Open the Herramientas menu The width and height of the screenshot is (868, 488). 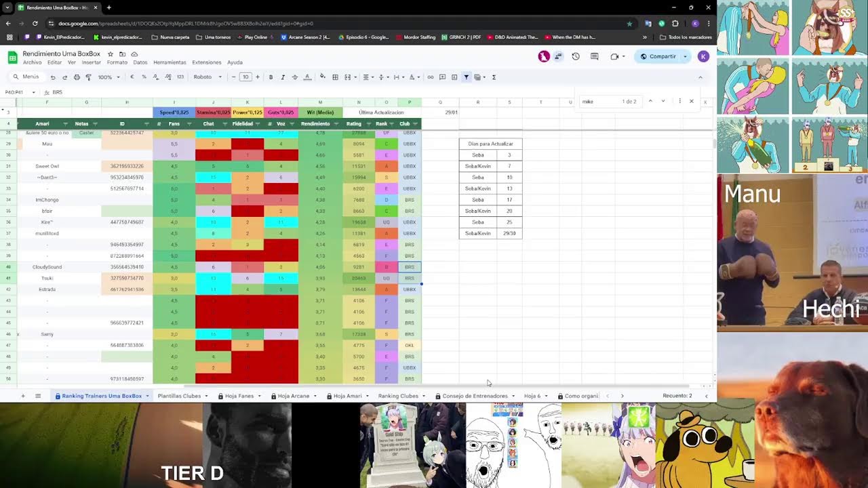click(170, 62)
